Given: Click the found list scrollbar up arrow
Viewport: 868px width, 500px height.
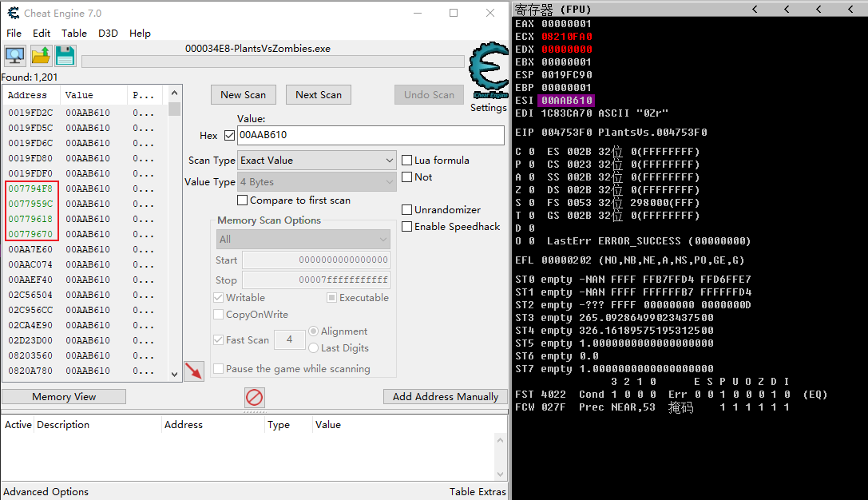Looking at the screenshot, I should [174, 93].
